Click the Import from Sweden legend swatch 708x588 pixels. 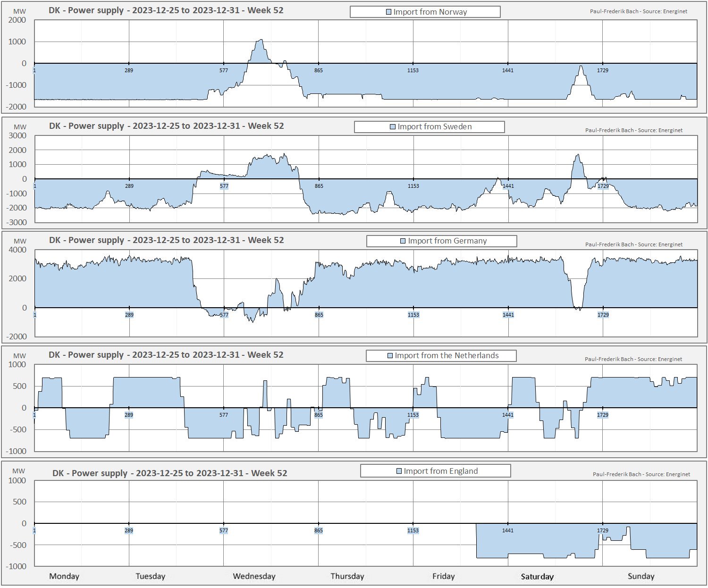393,127
